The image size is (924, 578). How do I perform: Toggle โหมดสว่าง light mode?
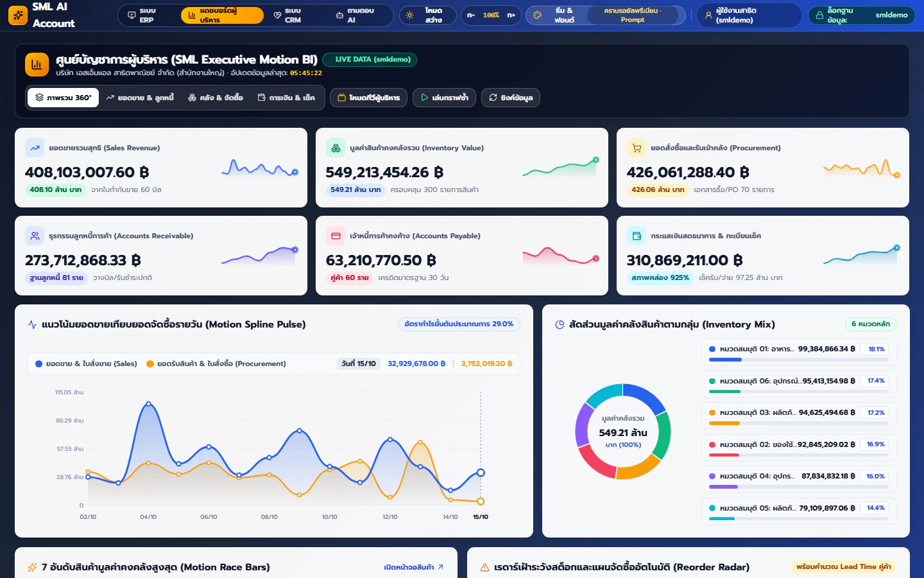coord(428,15)
